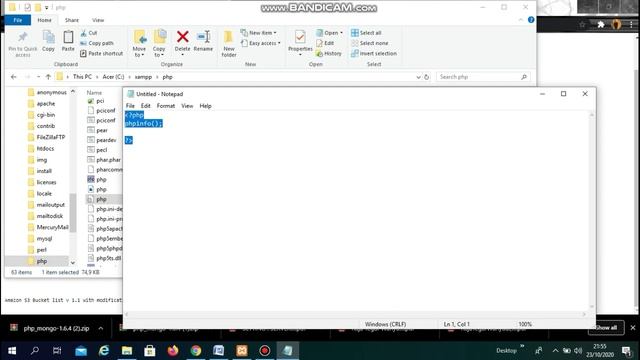This screenshot has height=360, width=640.
Task: Click the Up one level arrow
Action: (48, 77)
